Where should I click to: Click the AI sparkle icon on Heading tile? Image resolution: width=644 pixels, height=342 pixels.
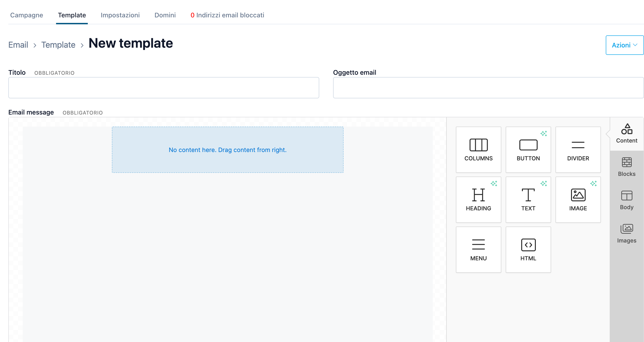pos(494,183)
